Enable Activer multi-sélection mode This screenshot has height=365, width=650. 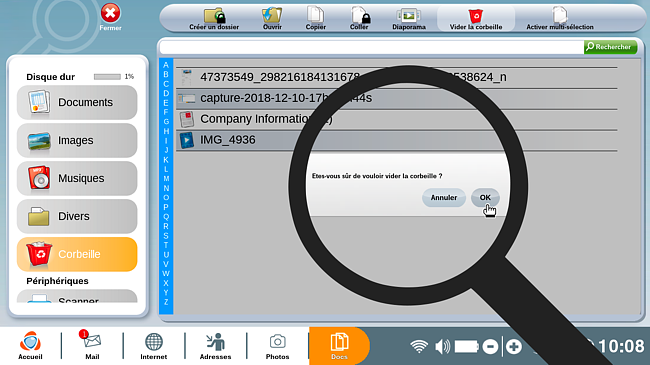point(560,19)
